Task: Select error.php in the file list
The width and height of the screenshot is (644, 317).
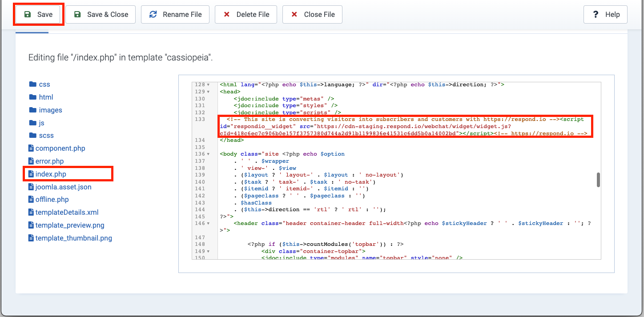Action: 46,161
